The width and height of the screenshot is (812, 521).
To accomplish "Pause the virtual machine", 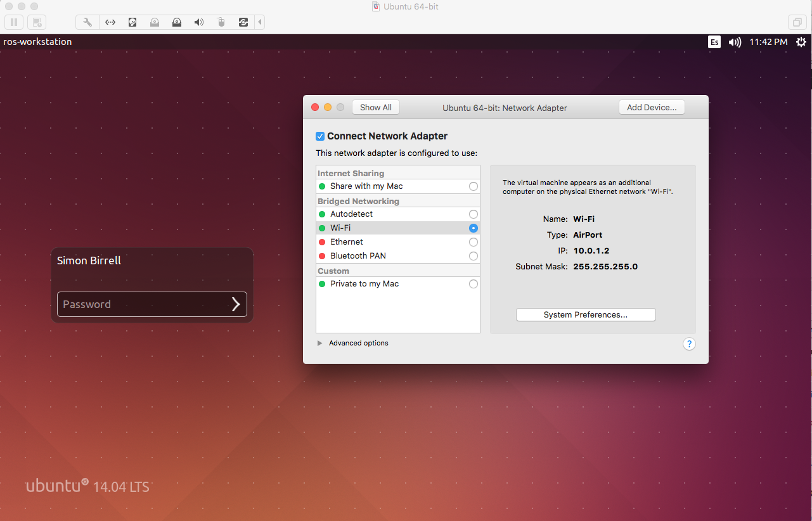I will [x=14, y=22].
